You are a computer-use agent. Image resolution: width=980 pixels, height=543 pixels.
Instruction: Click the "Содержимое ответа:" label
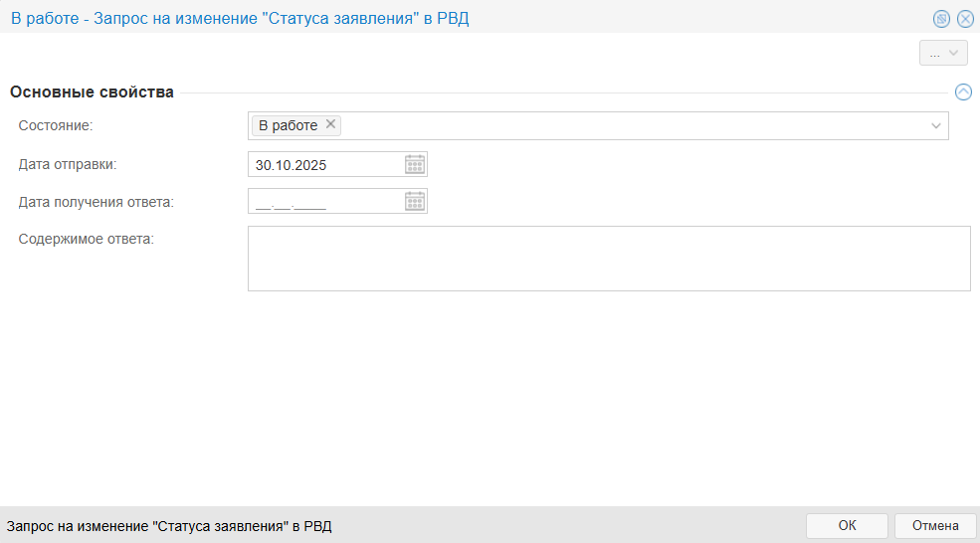(x=86, y=239)
